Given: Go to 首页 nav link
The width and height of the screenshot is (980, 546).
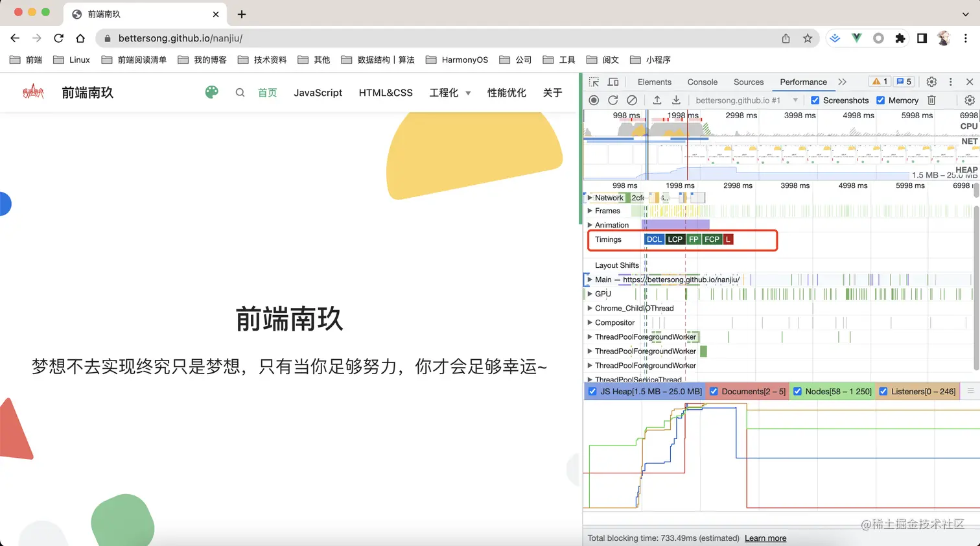Looking at the screenshot, I should coord(267,93).
